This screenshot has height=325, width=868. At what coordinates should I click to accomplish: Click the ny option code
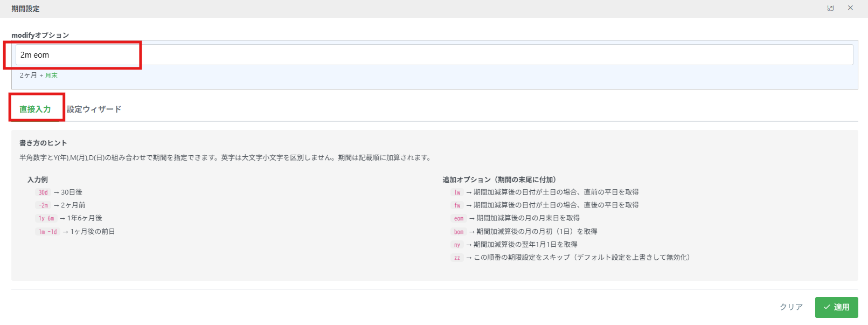pos(457,245)
